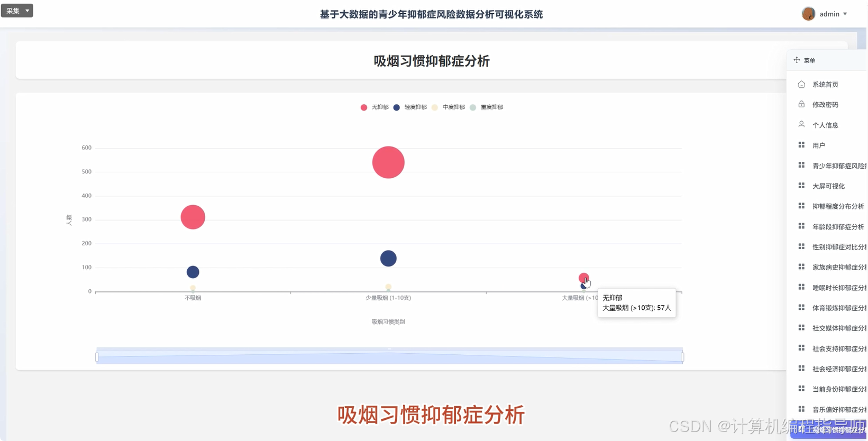Click the move icon next to 菜单

coord(797,60)
